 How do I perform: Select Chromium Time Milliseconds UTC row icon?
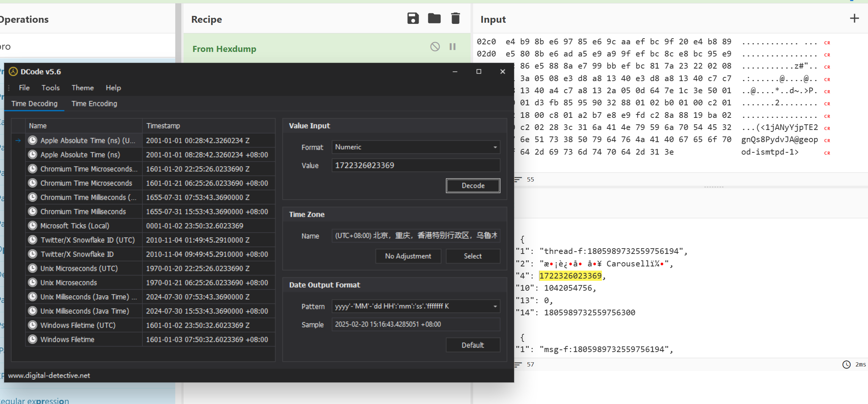(33, 197)
